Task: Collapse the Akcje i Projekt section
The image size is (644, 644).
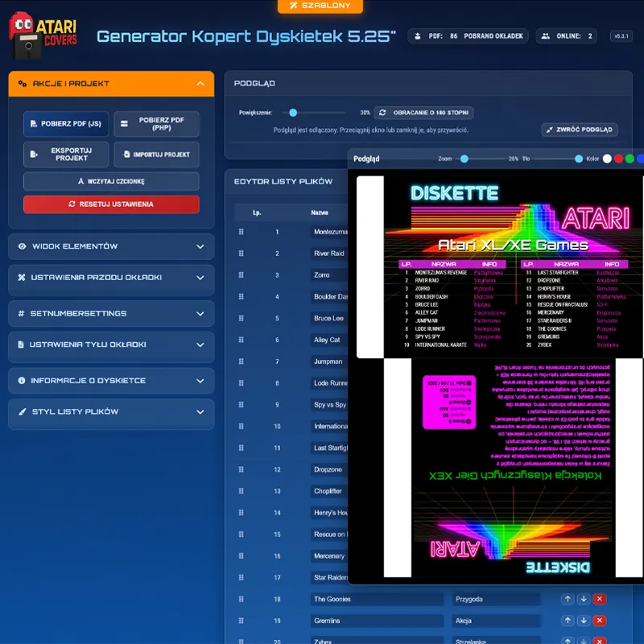Action: coord(111,84)
